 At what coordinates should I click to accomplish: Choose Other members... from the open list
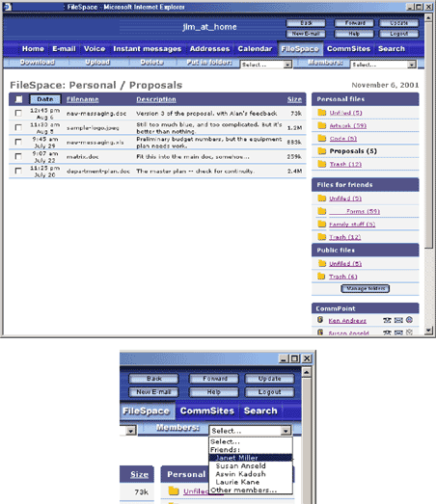pos(251,490)
